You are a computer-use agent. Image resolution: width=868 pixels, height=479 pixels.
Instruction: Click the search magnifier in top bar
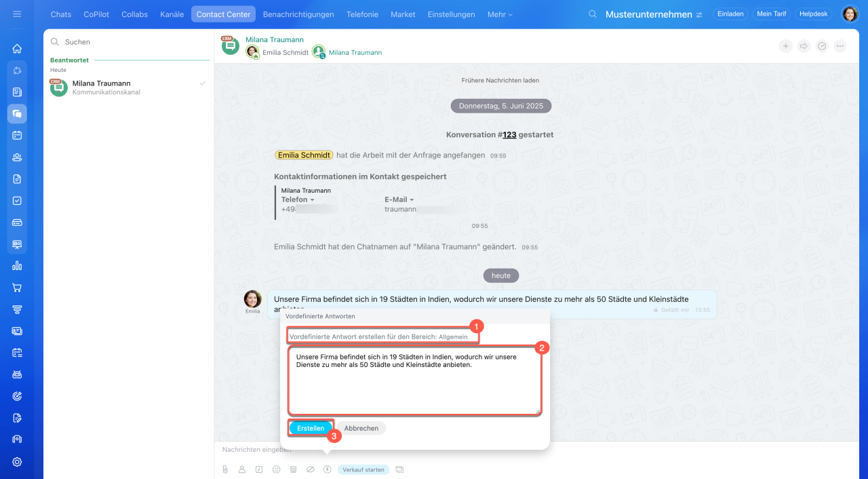pyautogui.click(x=593, y=14)
